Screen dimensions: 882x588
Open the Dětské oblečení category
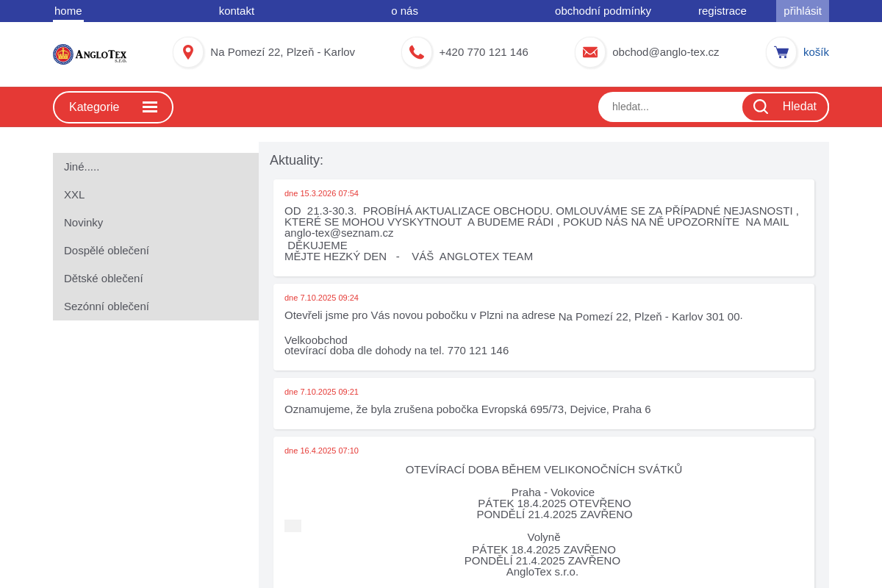(x=104, y=279)
